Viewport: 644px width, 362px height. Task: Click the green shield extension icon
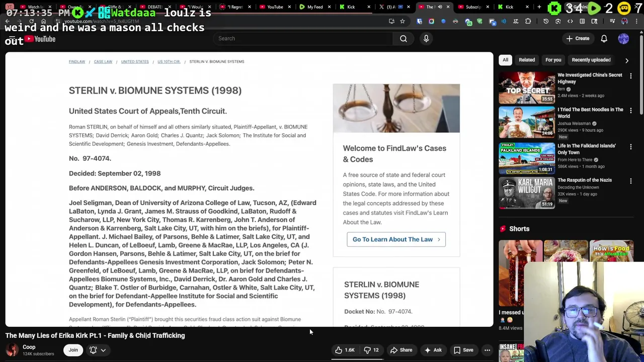coord(479,21)
